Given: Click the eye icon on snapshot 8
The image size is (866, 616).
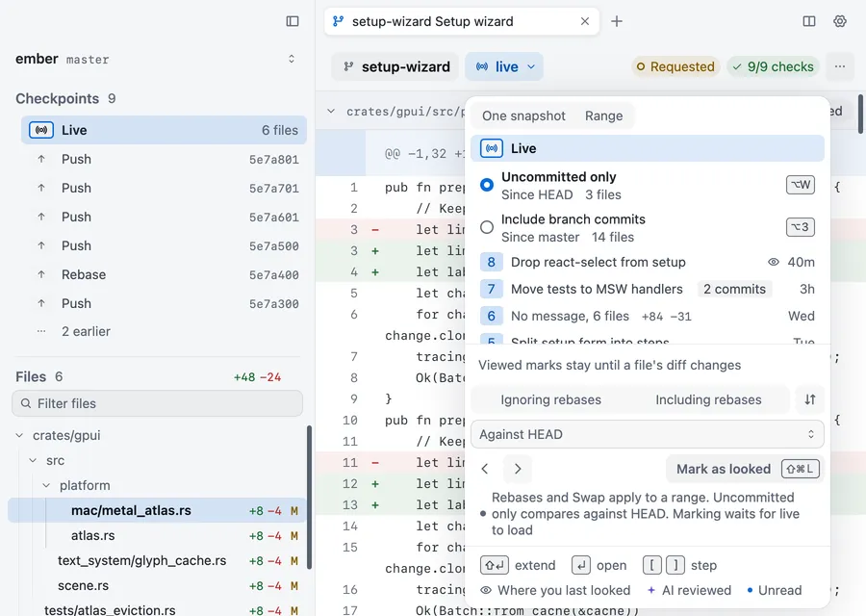Looking at the screenshot, I should point(774,262).
